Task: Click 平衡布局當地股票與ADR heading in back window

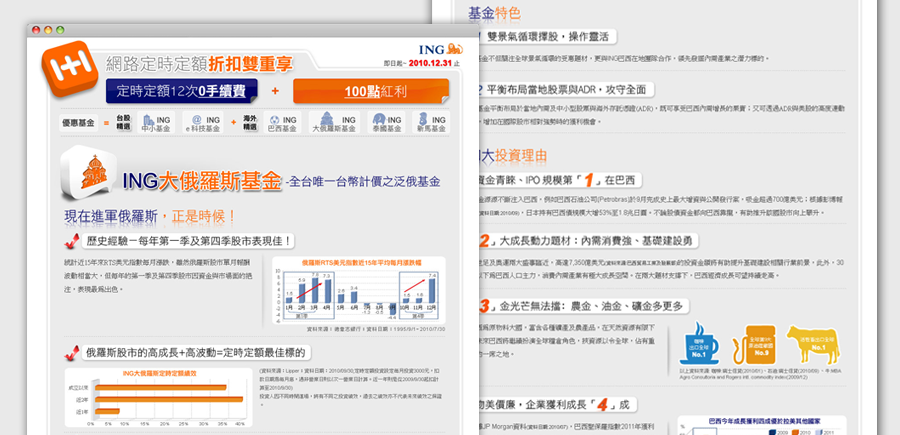Action: pyautogui.click(x=566, y=90)
